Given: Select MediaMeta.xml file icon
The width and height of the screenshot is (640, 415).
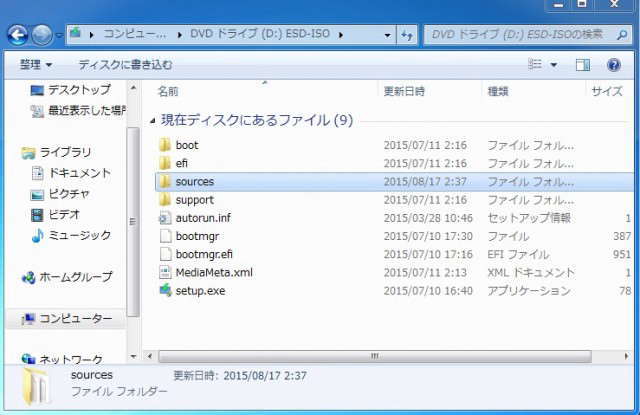Looking at the screenshot, I should tap(165, 273).
